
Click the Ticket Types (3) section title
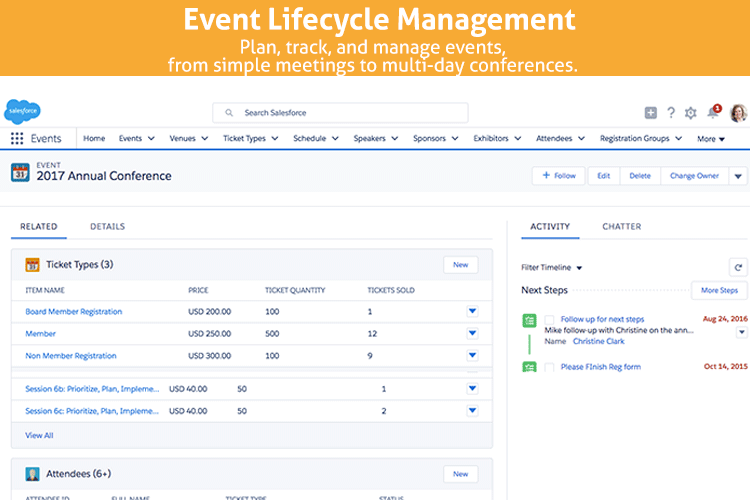(80, 265)
